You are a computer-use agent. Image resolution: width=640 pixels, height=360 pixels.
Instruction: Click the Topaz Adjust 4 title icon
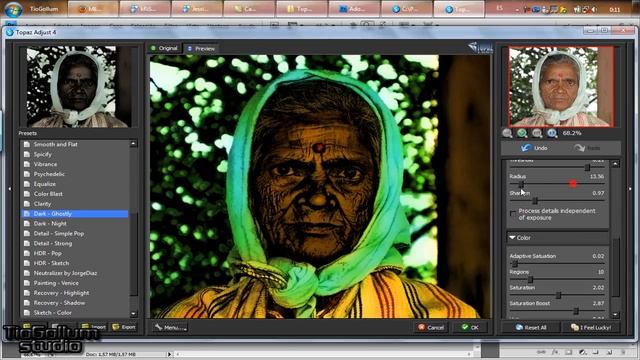[x=10, y=32]
